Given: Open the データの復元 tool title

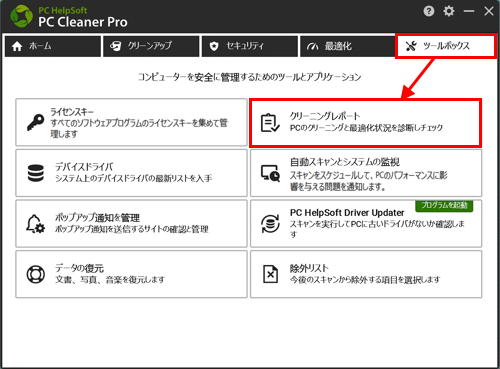Looking at the screenshot, I should pyautogui.click(x=79, y=268).
